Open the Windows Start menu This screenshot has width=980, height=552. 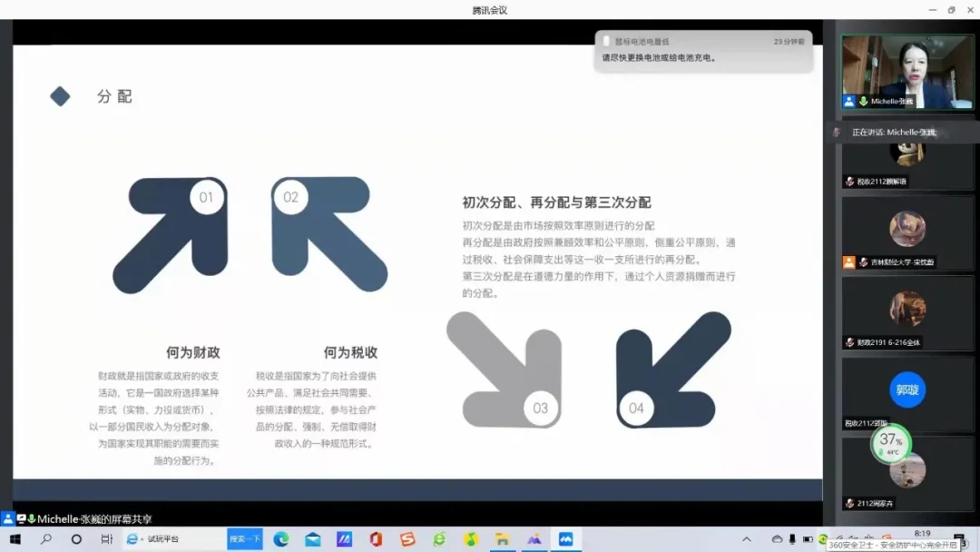[x=15, y=539]
